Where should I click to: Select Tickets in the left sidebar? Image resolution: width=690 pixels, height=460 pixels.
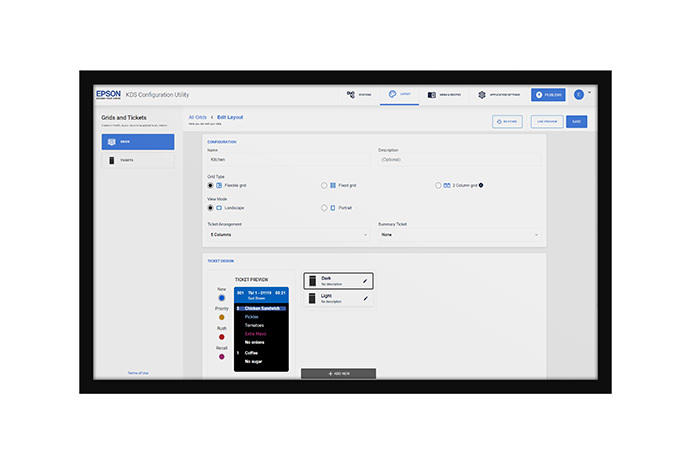(x=138, y=159)
